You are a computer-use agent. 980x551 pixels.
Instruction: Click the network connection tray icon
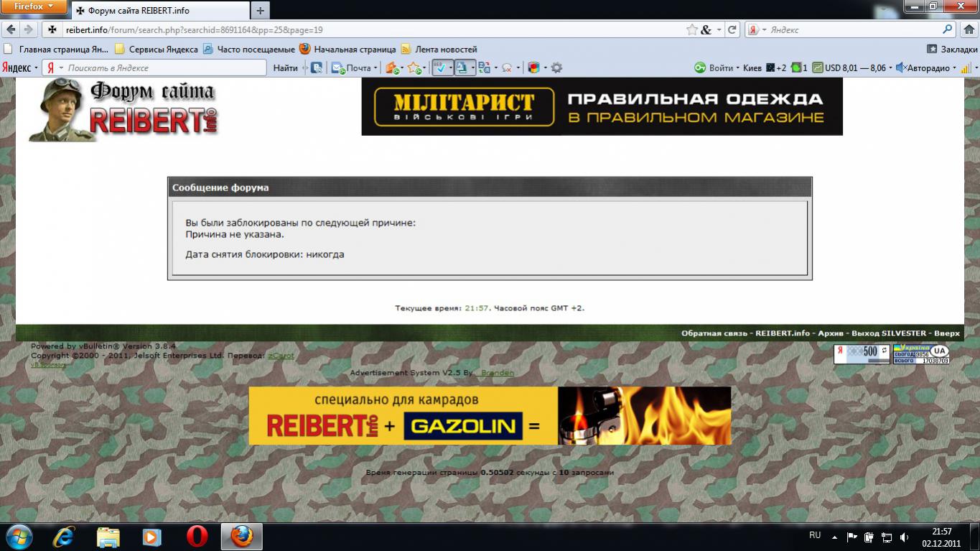point(887,537)
